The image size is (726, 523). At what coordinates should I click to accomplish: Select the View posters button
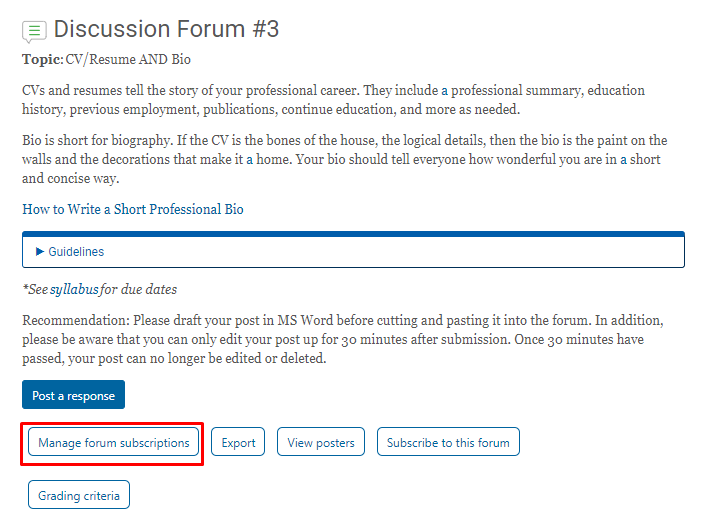(x=321, y=442)
